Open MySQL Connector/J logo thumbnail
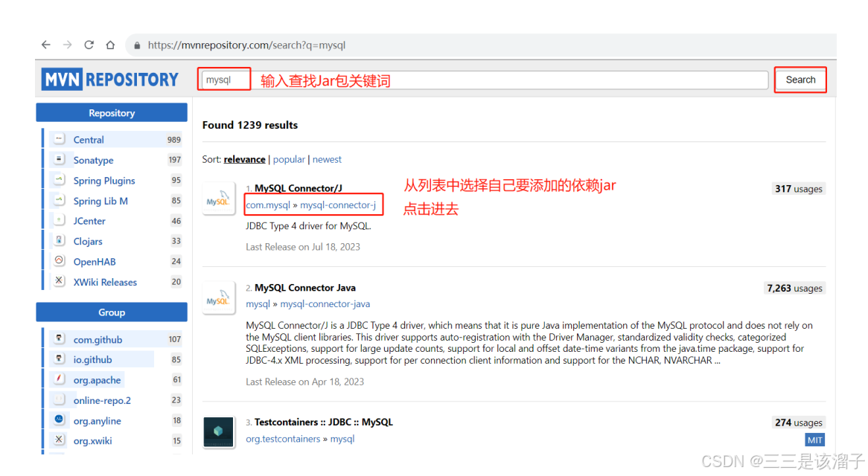868x476 pixels. pos(219,199)
